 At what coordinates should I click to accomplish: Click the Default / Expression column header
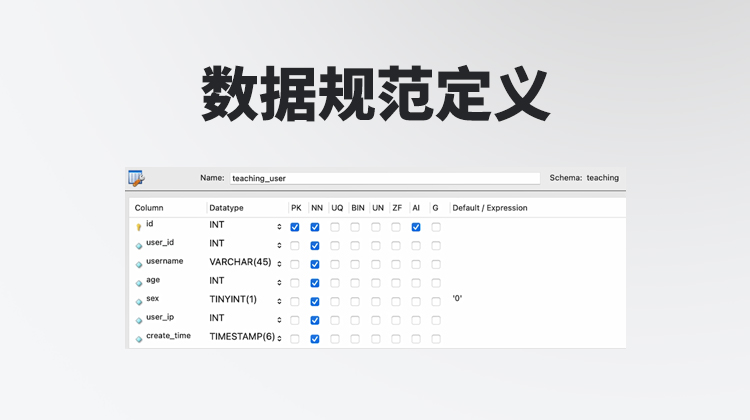(490, 208)
